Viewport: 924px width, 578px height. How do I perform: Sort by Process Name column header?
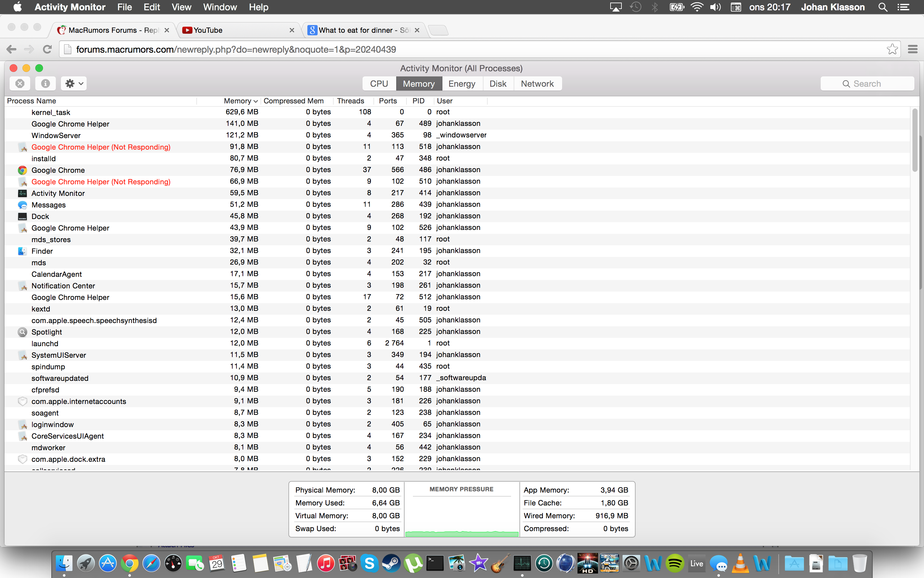click(x=101, y=101)
